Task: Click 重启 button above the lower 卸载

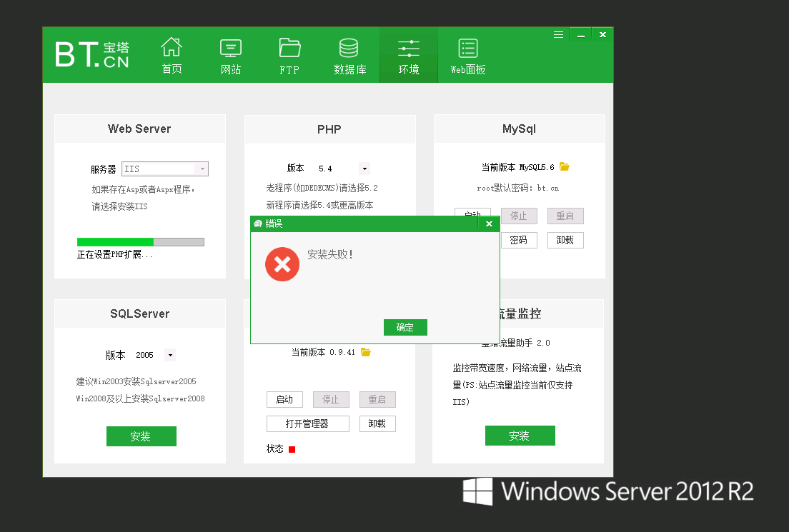Action: pos(377,399)
